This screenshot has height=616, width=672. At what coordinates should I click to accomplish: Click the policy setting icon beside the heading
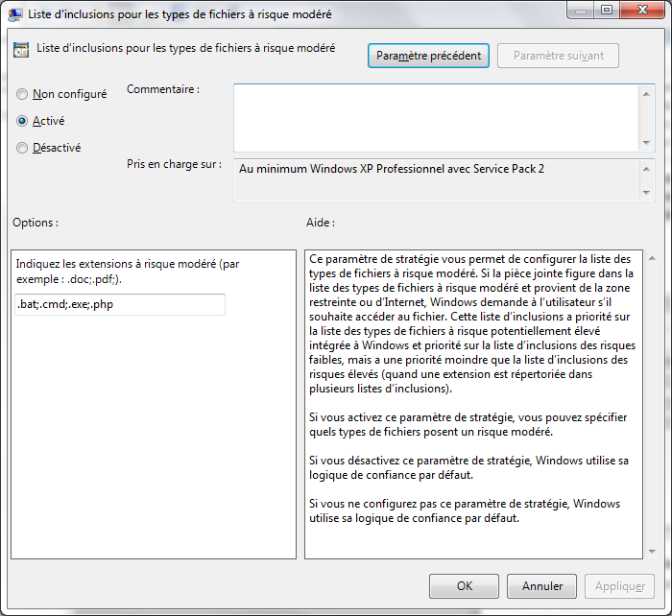(20, 51)
